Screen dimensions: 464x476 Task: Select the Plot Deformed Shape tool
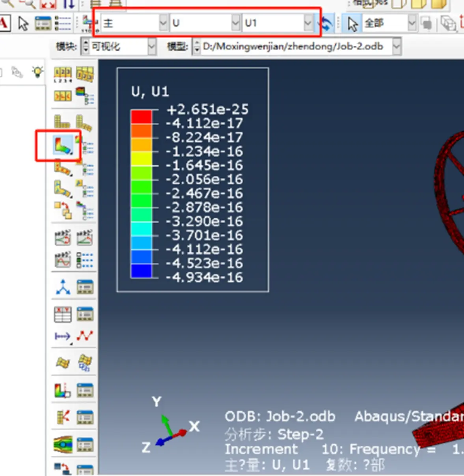point(85,122)
